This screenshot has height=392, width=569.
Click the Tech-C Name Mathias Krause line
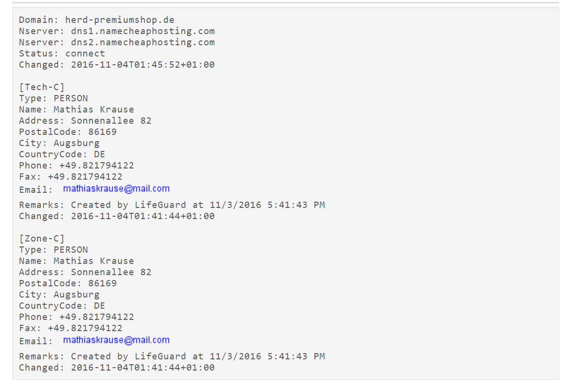pos(76,110)
